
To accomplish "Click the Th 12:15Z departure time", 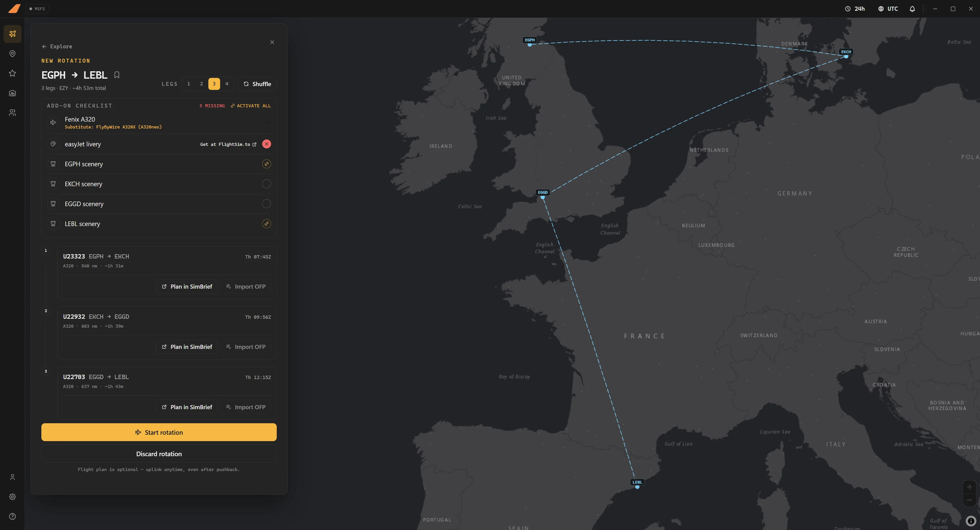I will [x=258, y=377].
